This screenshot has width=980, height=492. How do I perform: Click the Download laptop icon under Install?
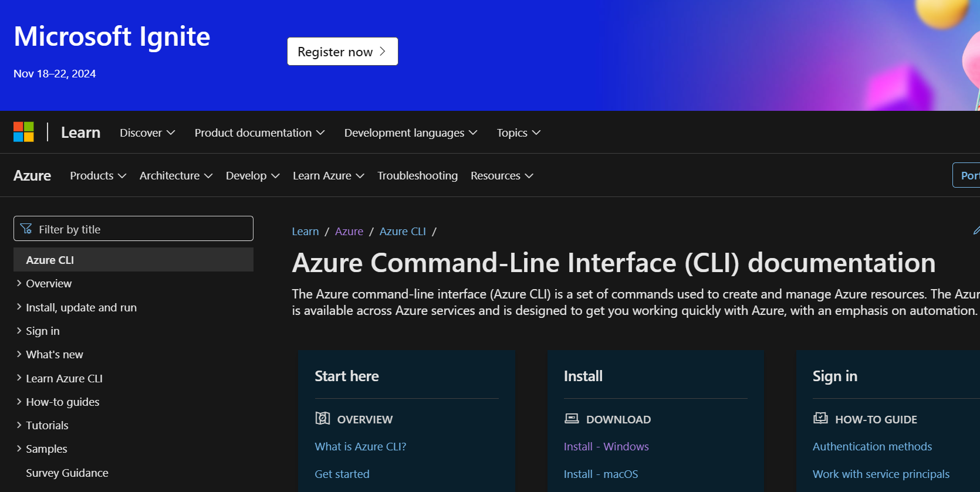572,418
